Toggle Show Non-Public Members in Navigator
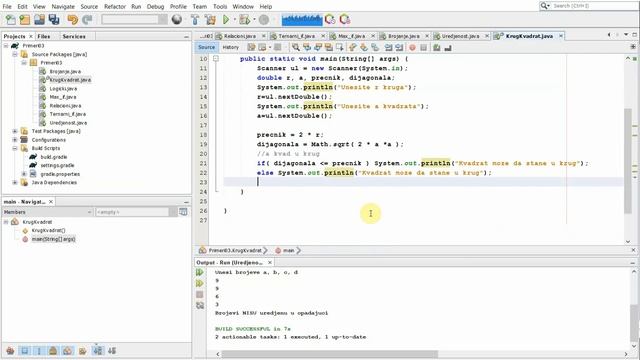This screenshot has width=640, height=360. [x=53, y=351]
